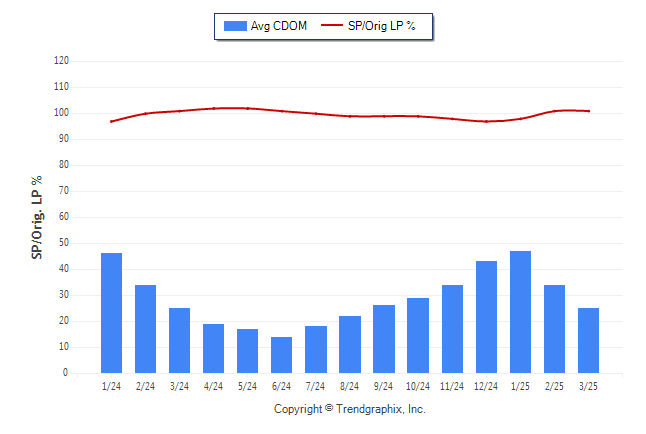Click the x-axis label 4/24
This screenshot has width=646, height=434.
pyautogui.click(x=213, y=386)
